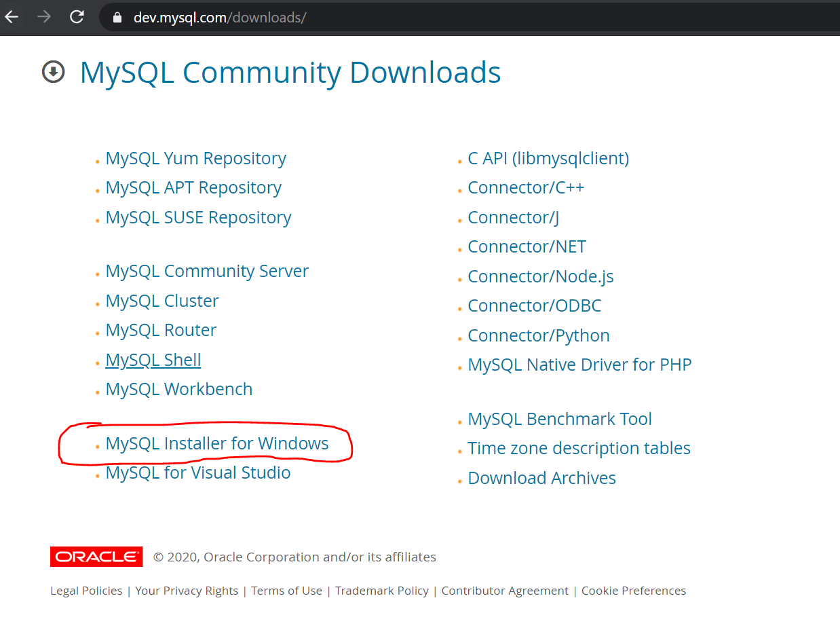The width and height of the screenshot is (840, 630).
Task: Open the Time zone description tables link
Action: coord(579,449)
